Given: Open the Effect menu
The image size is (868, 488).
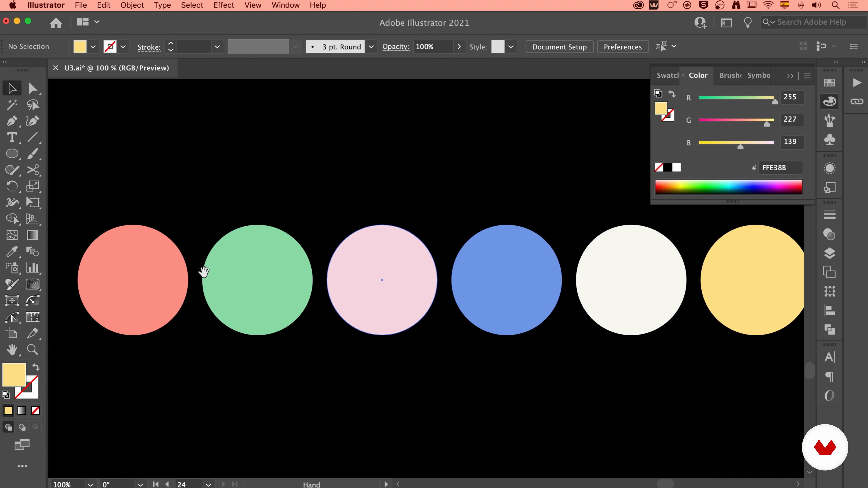Looking at the screenshot, I should [223, 5].
